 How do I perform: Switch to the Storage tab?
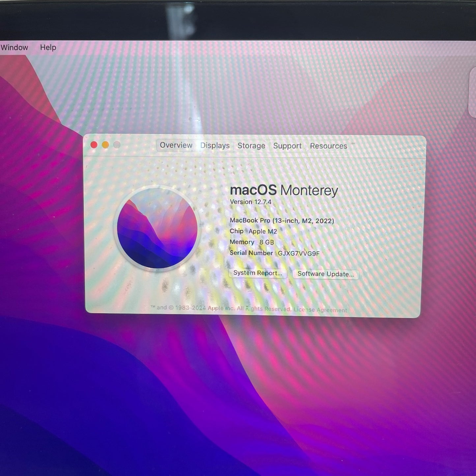(x=251, y=146)
